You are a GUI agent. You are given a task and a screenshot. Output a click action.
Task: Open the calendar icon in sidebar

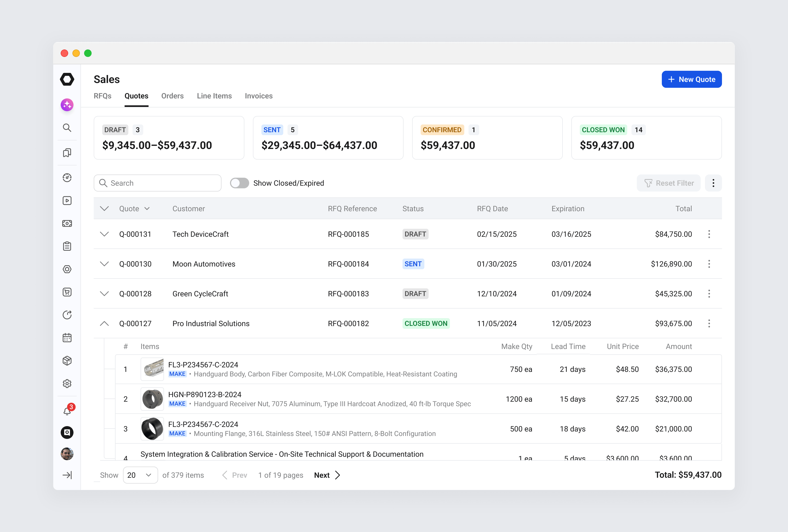pyautogui.click(x=67, y=338)
